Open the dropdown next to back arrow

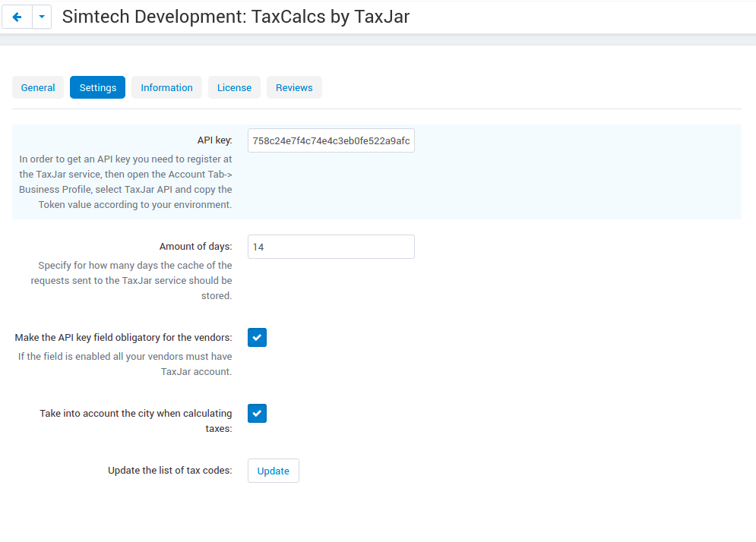(42, 17)
